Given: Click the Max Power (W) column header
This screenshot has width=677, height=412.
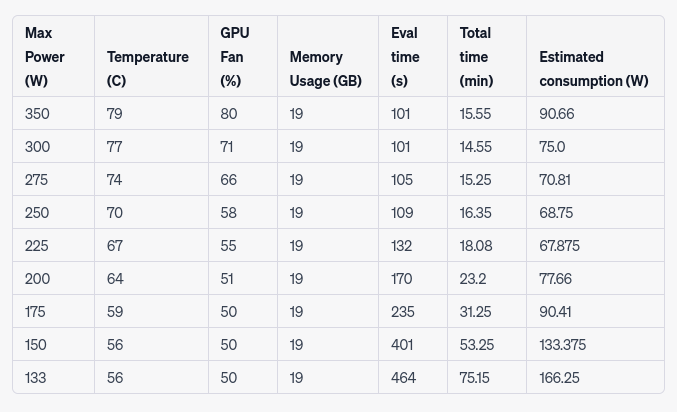Looking at the screenshot, I should (x=45, y=57).
